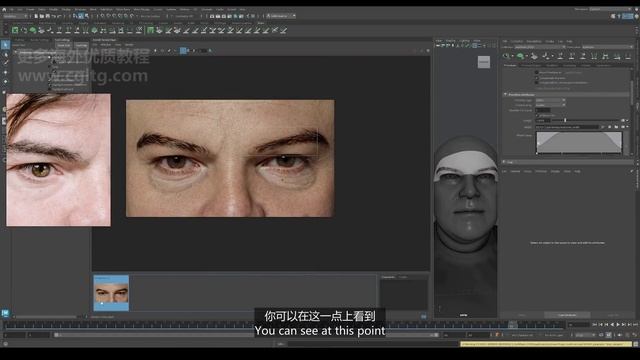Click the yellow warning message in status bar
This screenshot has width=640, height=360.
[x=546, y=344]
